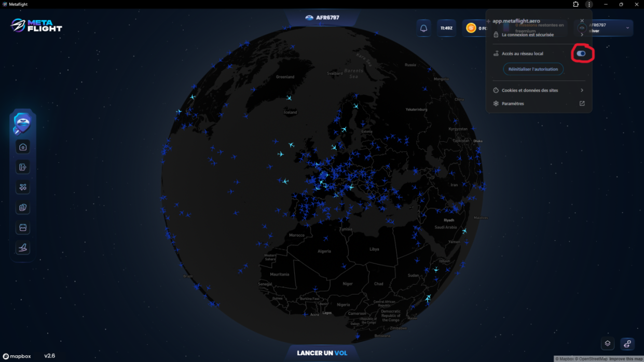Image resolution: width=644 pixels, height=362 pixels.
Task: Click the airplane tail icon in sidebar
Action: (x=23, y=248)
